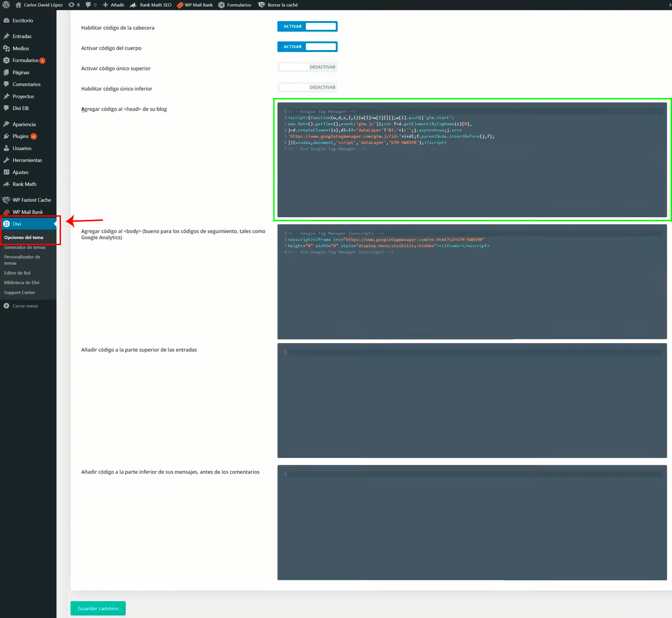This screenshot has height=618, width=672.
Task: Click WP Fastest Cache text label in sidebar
Action: pyautogui.click(x=32, y=200)
